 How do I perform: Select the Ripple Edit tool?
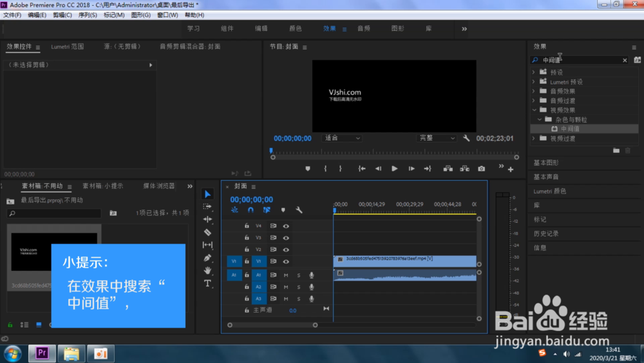pos(207,219)
